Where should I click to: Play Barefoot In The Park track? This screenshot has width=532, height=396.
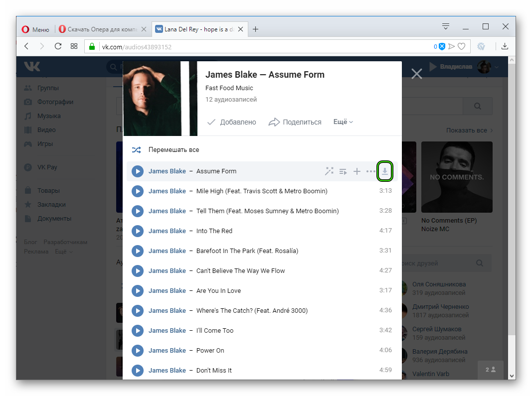[138, 251]
